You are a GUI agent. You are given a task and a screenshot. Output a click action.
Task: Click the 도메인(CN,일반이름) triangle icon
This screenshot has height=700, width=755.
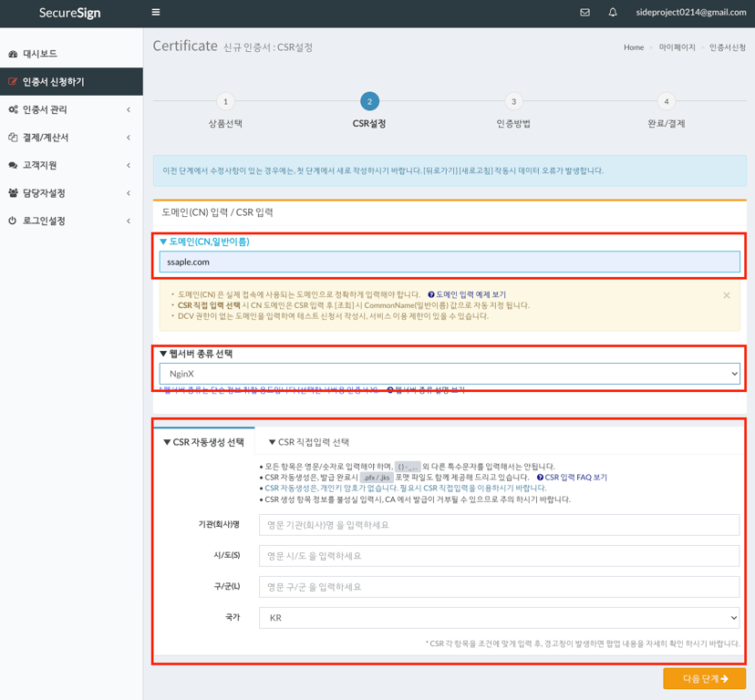(x=163, y=242)
